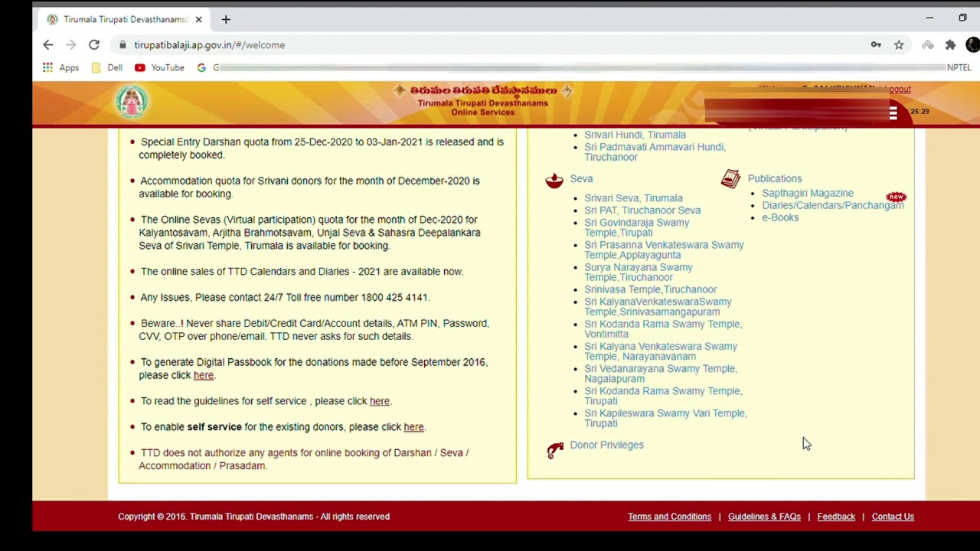Click the Logout link
This screenshot has width=980, height=551.
coord(900,90)
